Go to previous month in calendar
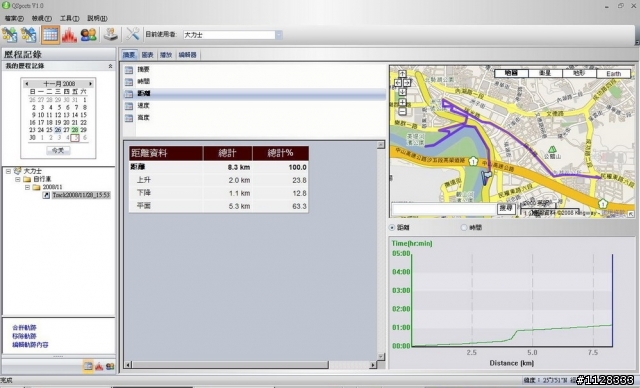Viewport: 640px width, 388px height. 27,84
